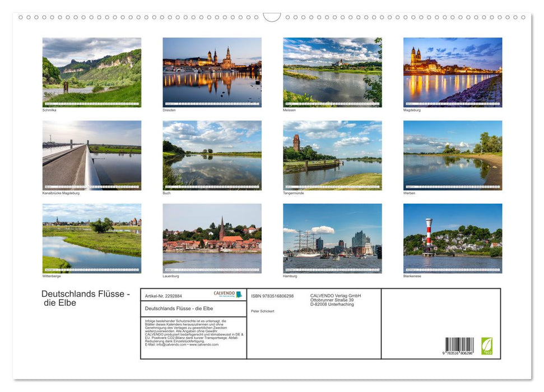Click the green eco leaf icon
This screenshot has width=544, height=392.
click(487, 346)
